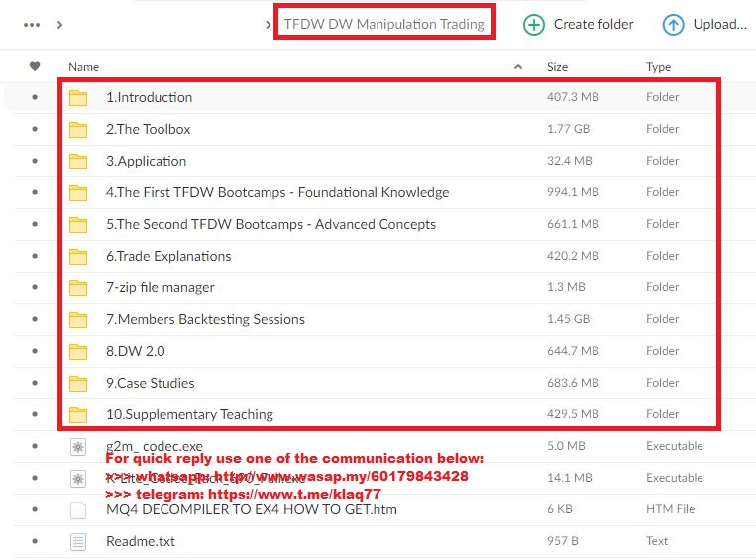Click the Create folder label
Viewport: 756px width, 560px height.
[x=594, y=24]
